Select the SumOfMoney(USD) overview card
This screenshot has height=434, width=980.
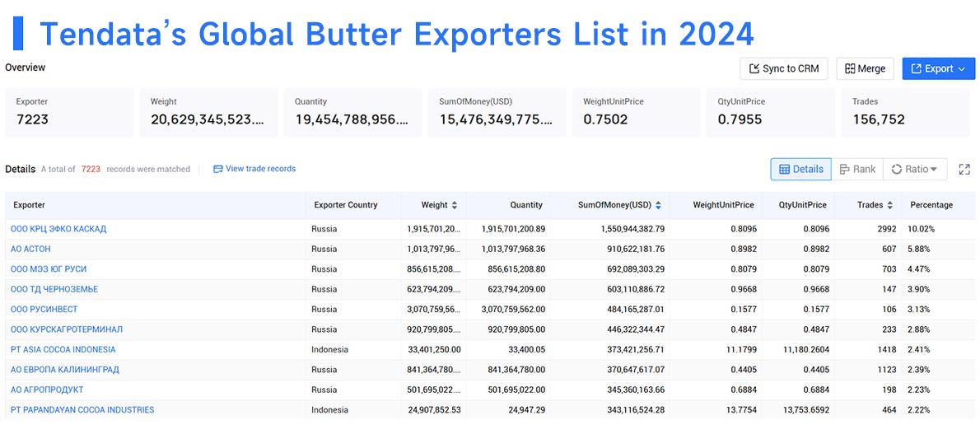click(497, 113)
